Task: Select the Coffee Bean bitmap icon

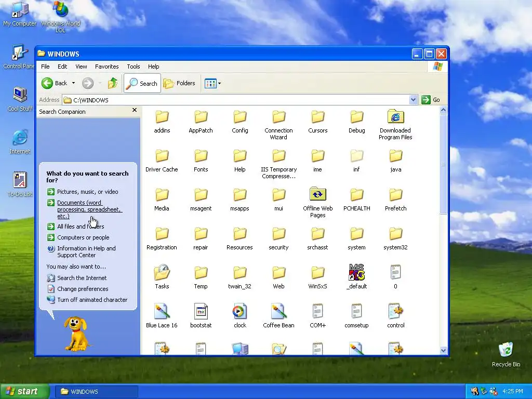Action: (x=278, y=311)
